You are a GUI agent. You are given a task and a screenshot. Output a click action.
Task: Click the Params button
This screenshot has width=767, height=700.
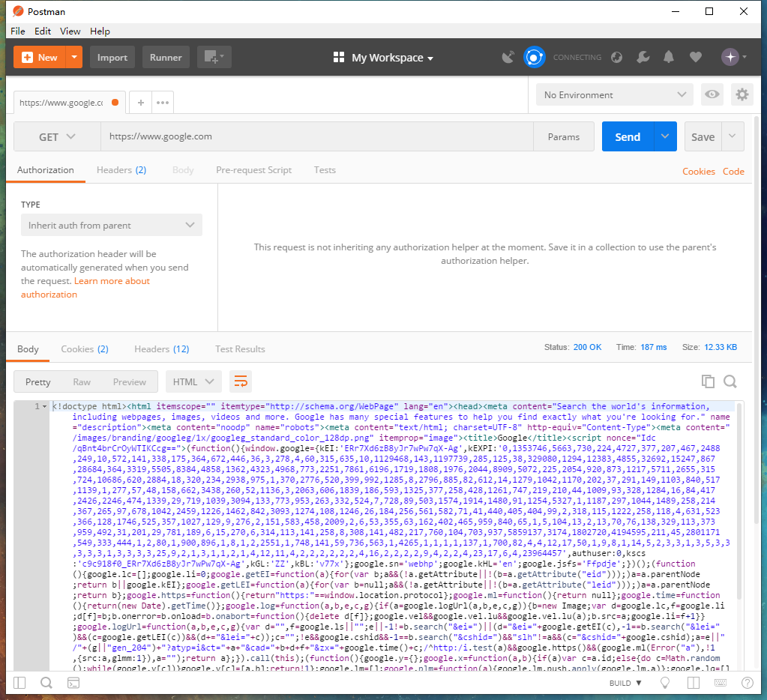(564, 137)
